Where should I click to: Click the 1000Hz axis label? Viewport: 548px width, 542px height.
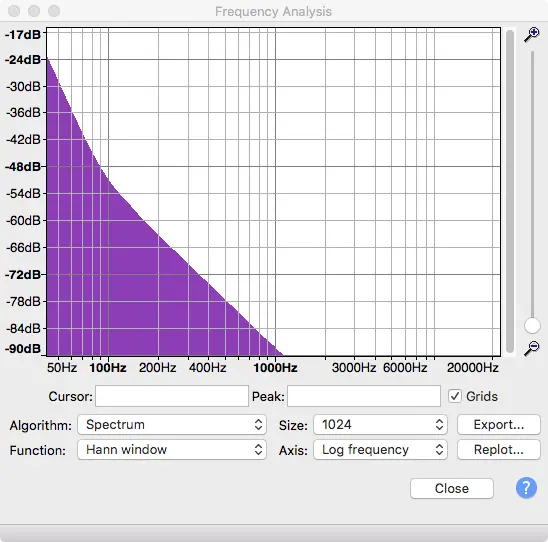(275, 368)
